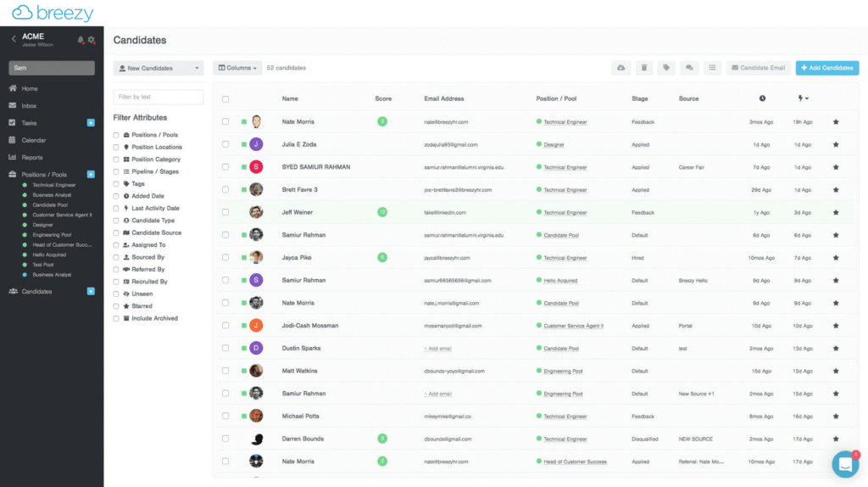Click Dustin Sparks' purple D avatar
Image resolution: width=868 pixels, height=487 pixels.
click(x=256, y=348)
